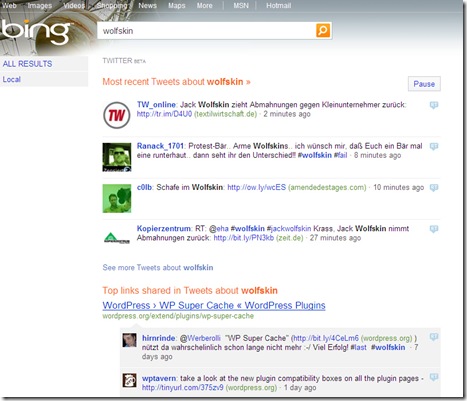Open hirnrinde avatar picture
Image resolution: width=467 pixels, height=401 pixels.
tap(129, 340)
